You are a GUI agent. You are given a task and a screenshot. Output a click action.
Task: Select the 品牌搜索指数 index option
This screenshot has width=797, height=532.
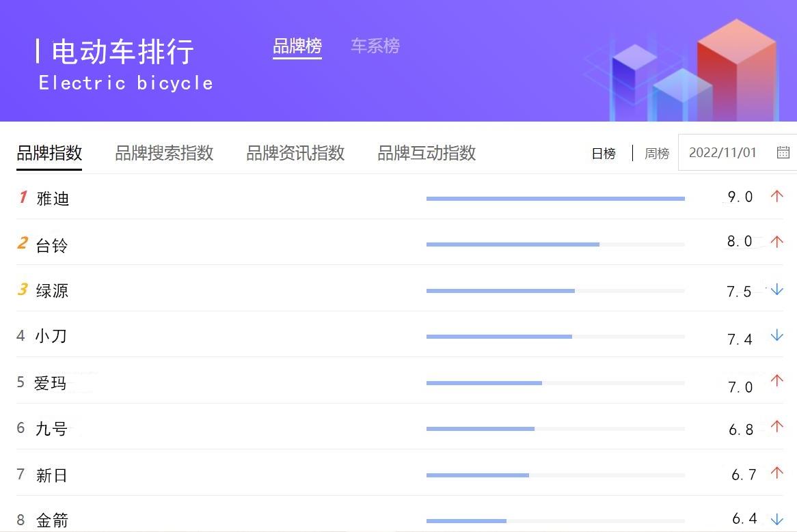[164, 154]
